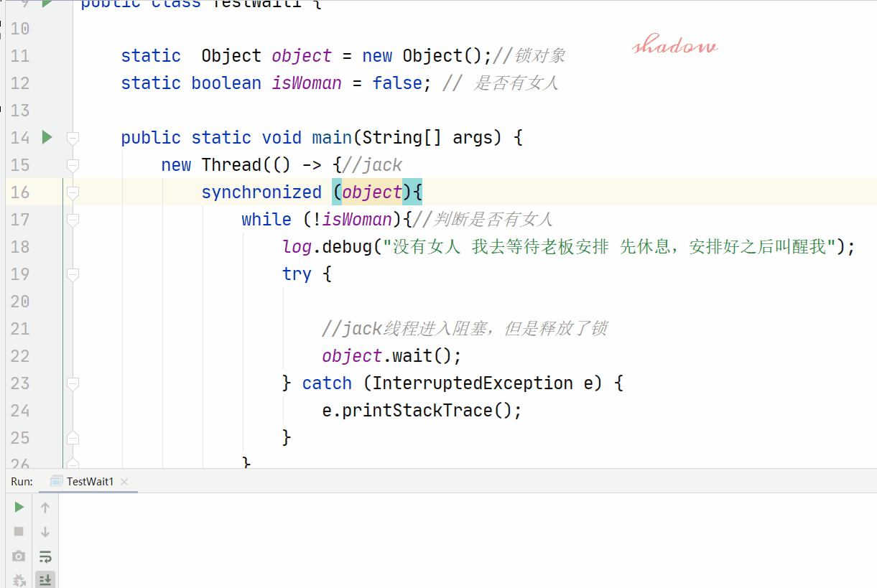The image size is (877, 588).
Task: Click '!isWoman' condition on line 17
Action: [x=353, y=220]
